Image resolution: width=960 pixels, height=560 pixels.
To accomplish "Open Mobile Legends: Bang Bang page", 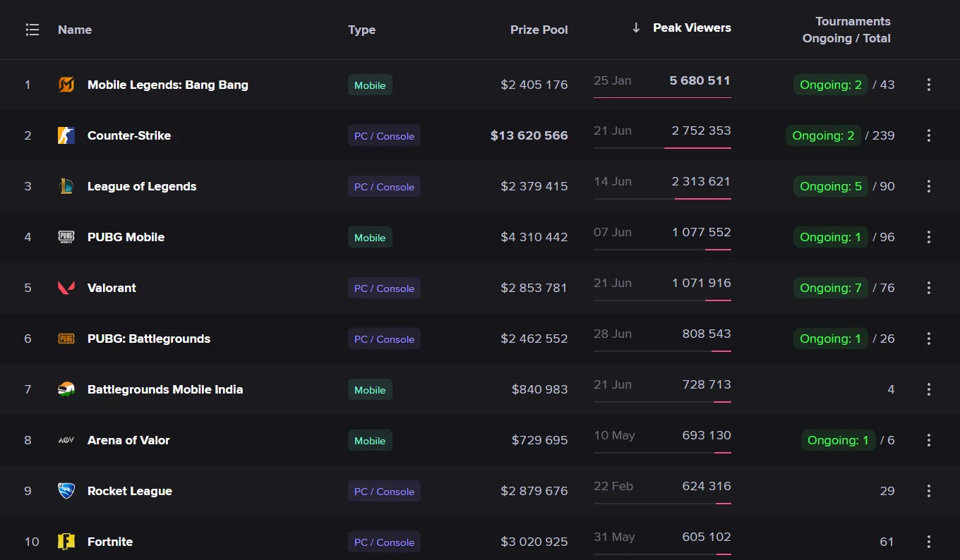I will [168, 85].
